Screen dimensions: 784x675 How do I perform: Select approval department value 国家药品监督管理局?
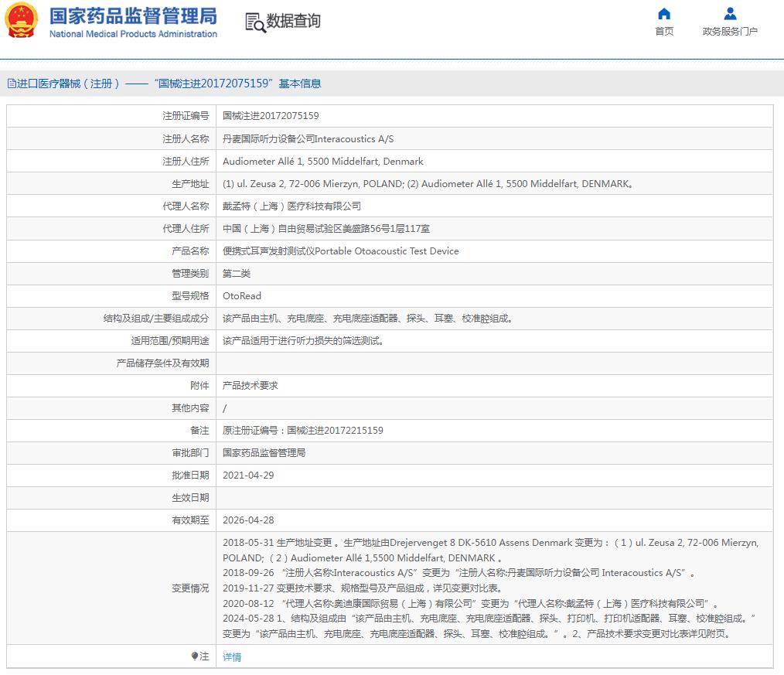click(264, 453)
